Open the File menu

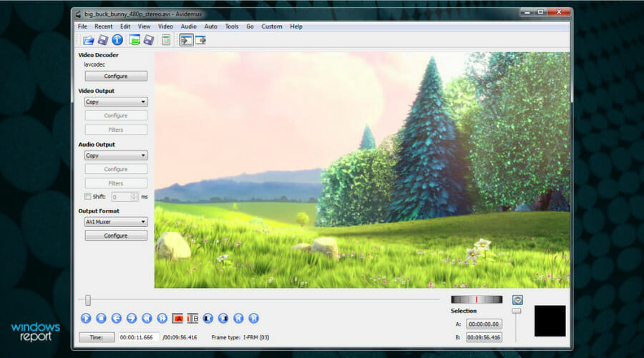click(x=82, y=26)
